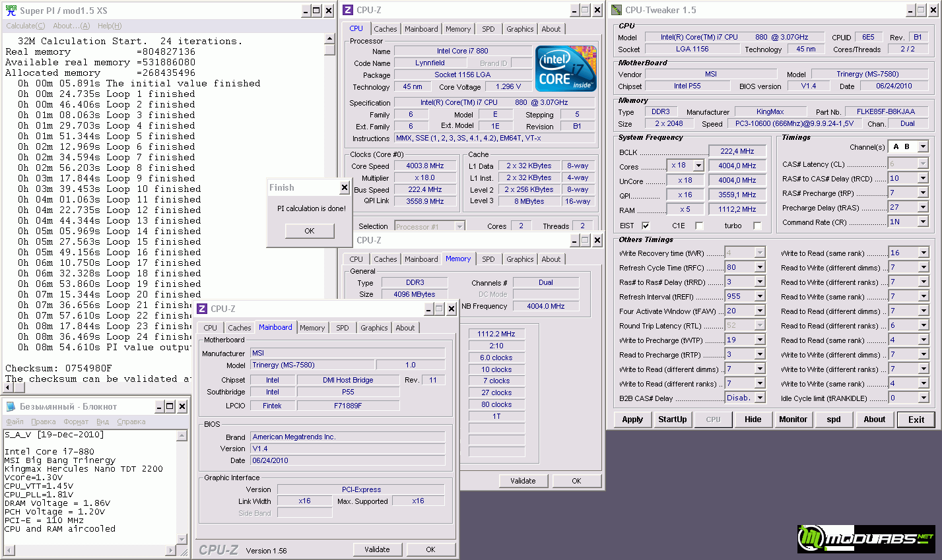Open the Precharge Delay (tRAS) dropdown

click(923, 207)
